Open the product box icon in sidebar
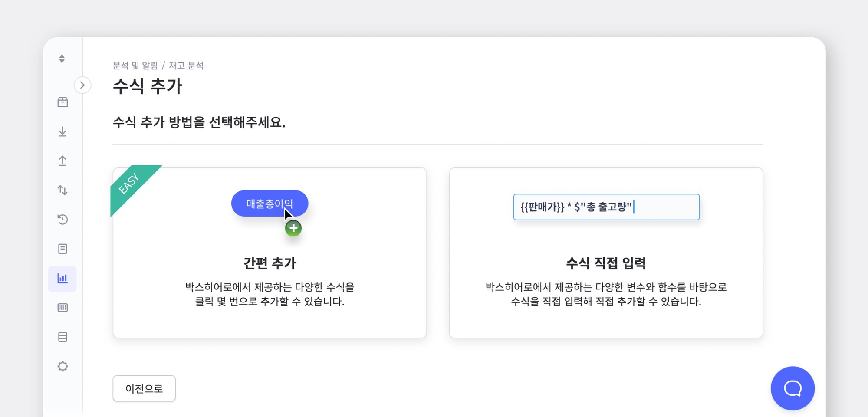The width and height of the screenshot is (868, 417). [62, 102]
